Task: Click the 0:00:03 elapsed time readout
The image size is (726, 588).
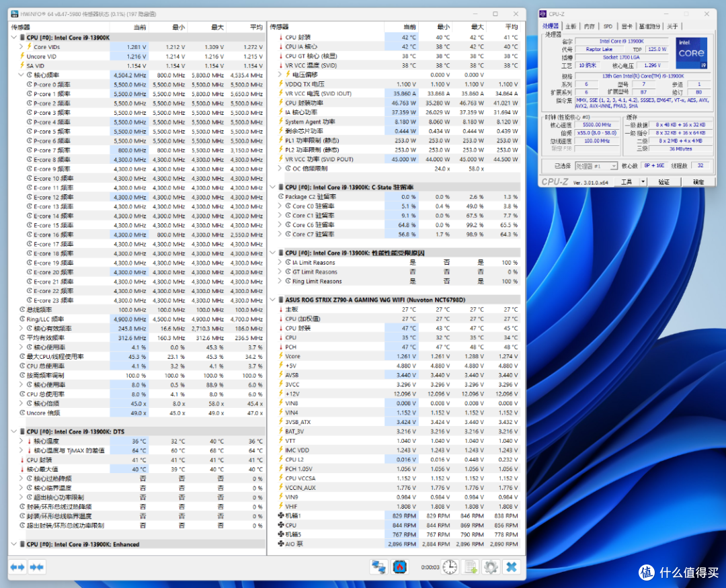Action: (x=430, y=567)
